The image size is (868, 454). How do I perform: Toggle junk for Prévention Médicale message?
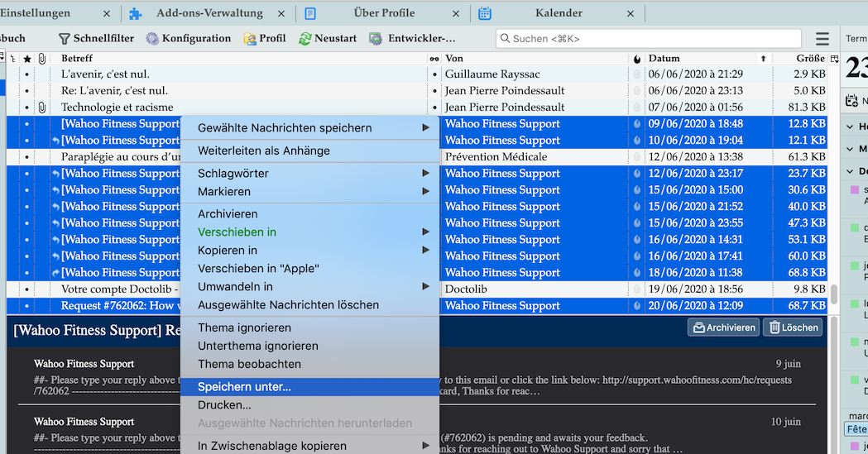(637, 157)
